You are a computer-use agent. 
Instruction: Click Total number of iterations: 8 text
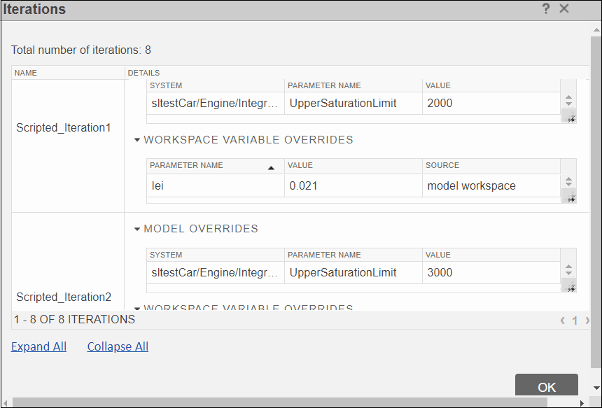click(x=81, y=50)
